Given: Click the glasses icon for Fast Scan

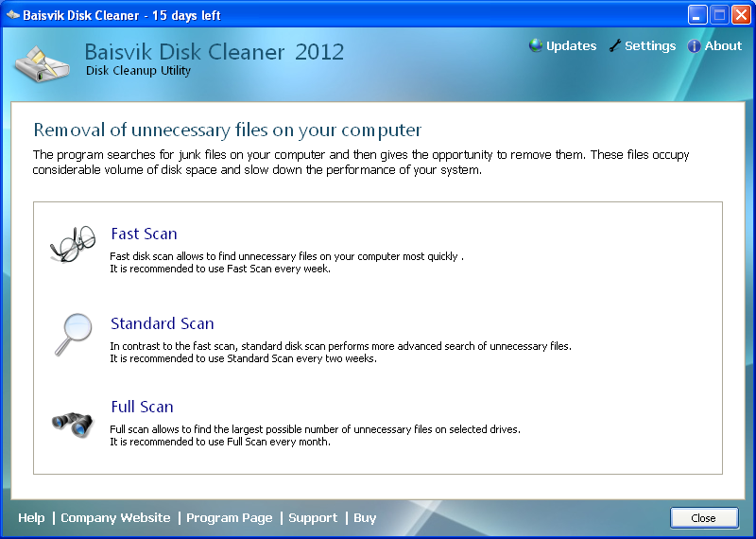Looking at the screenshot, I should tap(73, 244).
